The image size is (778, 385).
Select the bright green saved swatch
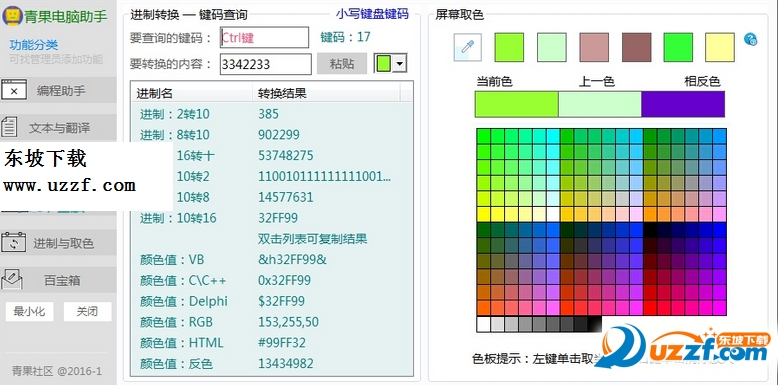[x=678, y=48]
